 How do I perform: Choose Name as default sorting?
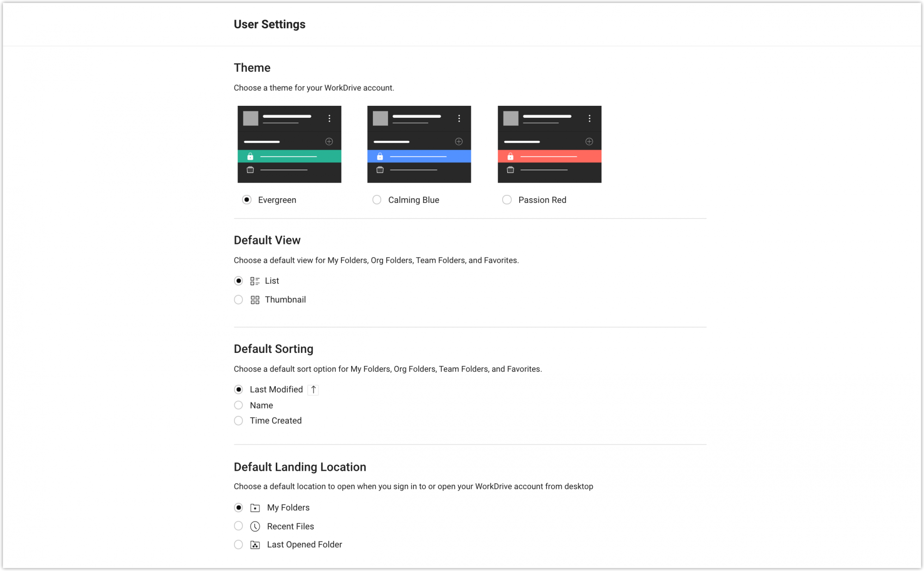(x=238, y=405)
